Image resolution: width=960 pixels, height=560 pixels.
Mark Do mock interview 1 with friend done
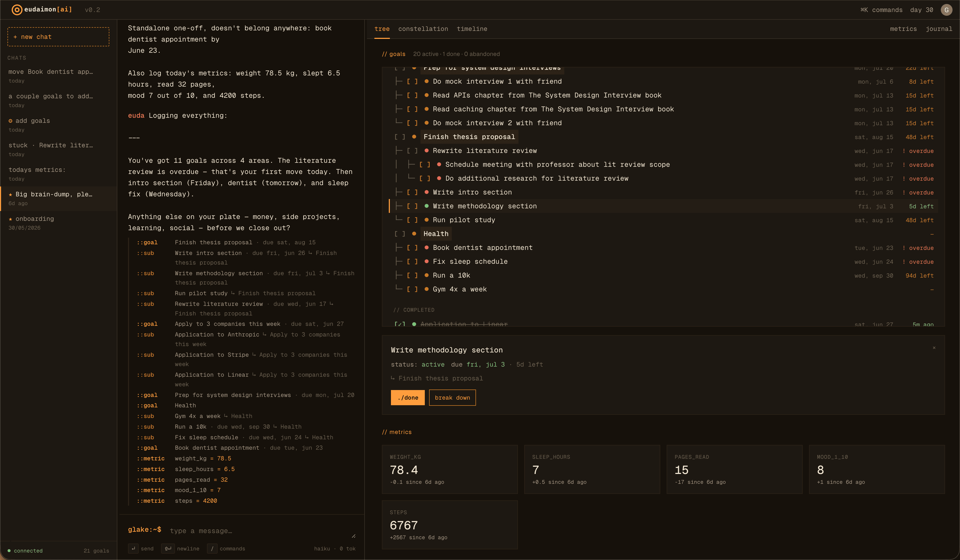(x=412, y=82)
